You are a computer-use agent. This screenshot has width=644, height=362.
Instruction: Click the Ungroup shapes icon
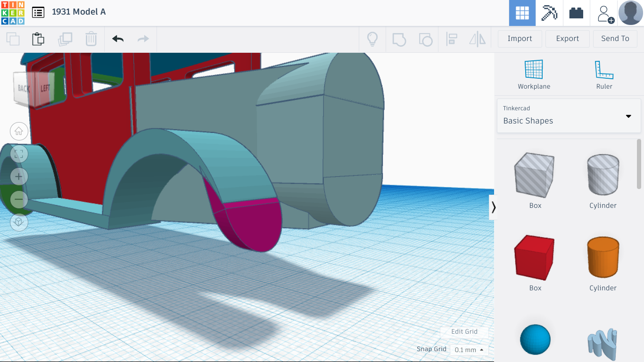[426, 39]
